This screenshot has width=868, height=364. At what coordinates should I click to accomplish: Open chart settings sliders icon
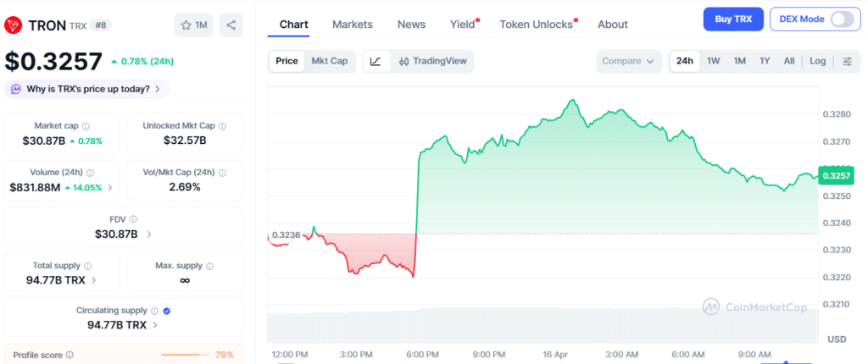tap(847, 61)
